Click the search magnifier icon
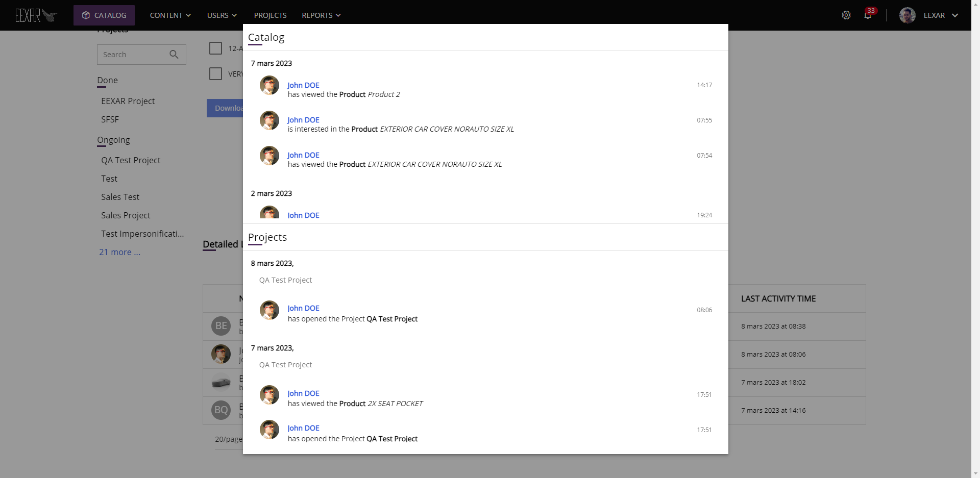Image resolution: width=980 pixels, height=478 pixels. click(x=174, y=54)
